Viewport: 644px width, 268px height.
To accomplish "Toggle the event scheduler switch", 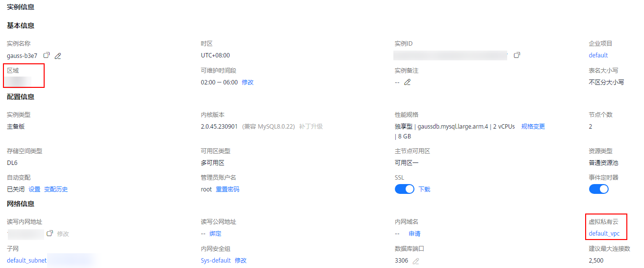I will pos(598,189).
